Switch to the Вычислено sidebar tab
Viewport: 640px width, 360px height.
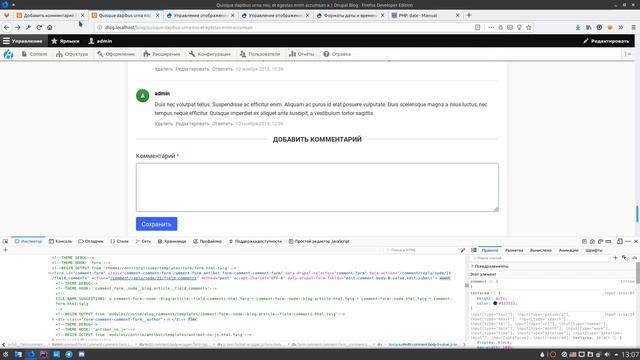pyautogui.click(x=541, y=250)
